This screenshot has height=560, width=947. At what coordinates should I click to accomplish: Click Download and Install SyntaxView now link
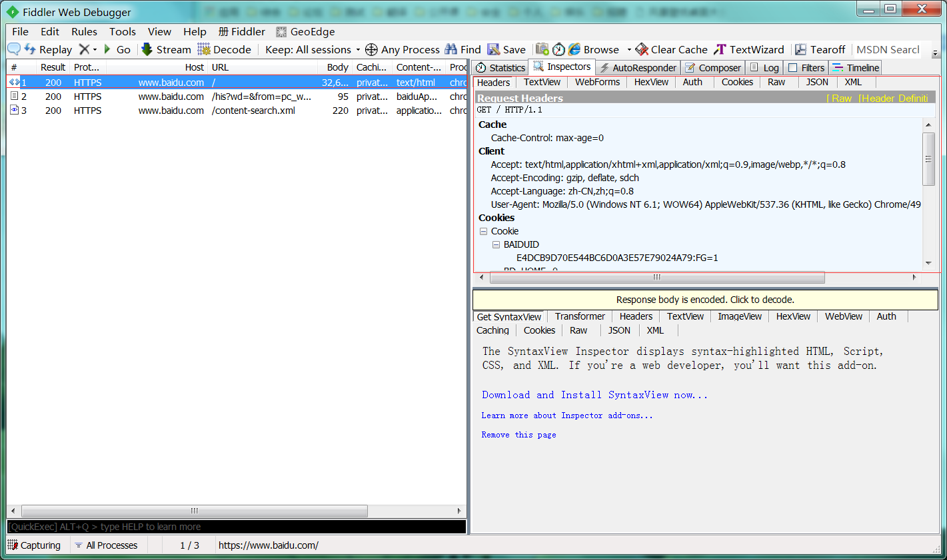tap(594, 395)
